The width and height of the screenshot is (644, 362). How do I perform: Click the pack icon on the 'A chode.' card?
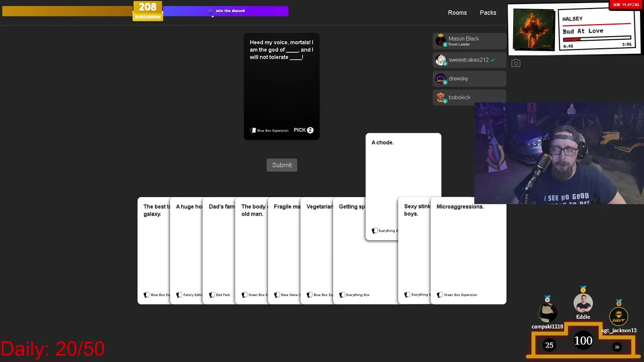point(374,231)
